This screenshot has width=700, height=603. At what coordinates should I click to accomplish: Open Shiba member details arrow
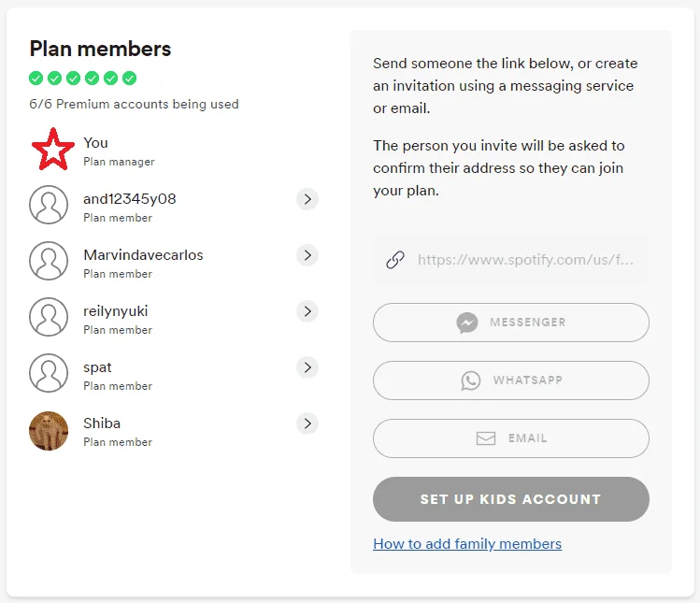(307, 424)
